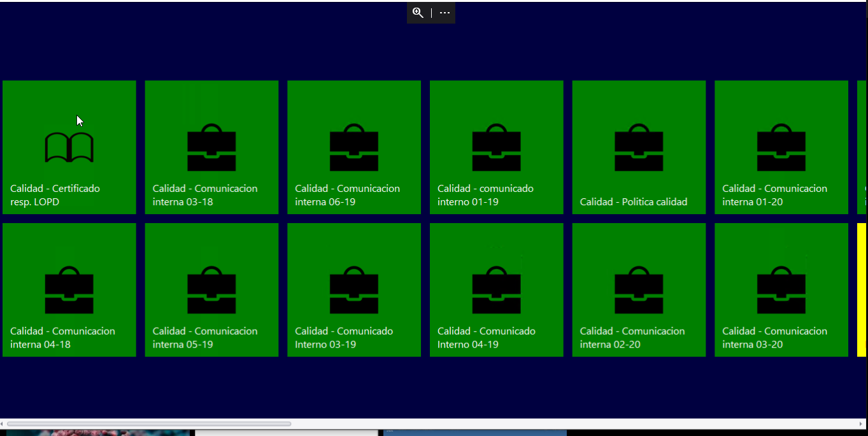The image size is (868, 436).
Task: Click briefcase icon for Comunicacion interna 04-18
Action: 69,291
